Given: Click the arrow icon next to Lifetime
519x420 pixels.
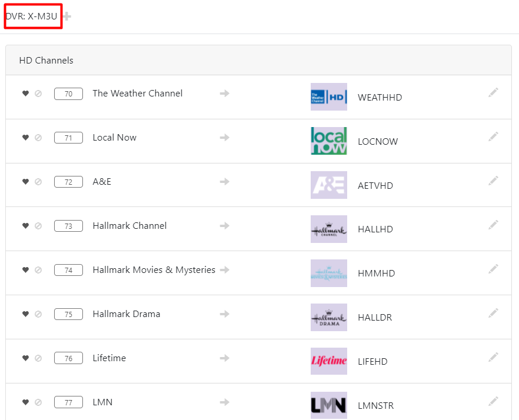Looking at the screenshot, I should pyautogui.click(x=224, y=358).
